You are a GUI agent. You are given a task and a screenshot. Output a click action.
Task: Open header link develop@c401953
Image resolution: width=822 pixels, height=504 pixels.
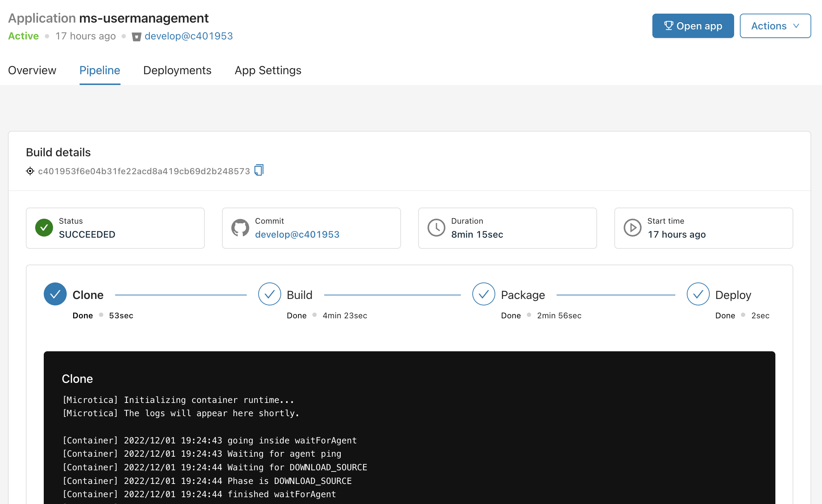tap(189, 36)
